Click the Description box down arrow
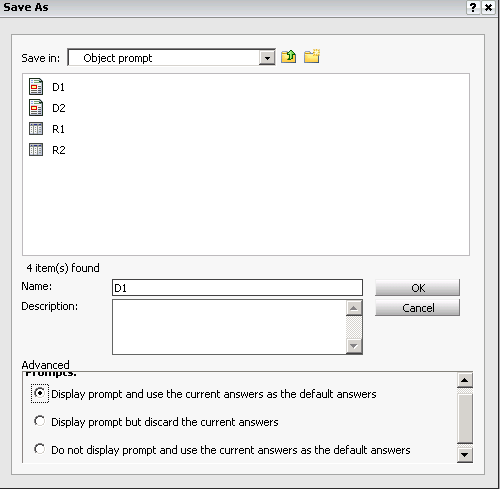 (x=354, y=346)
